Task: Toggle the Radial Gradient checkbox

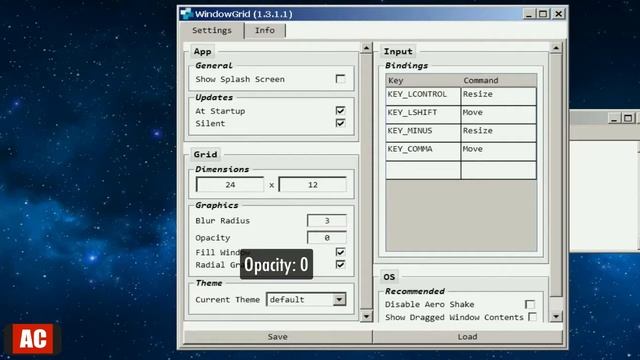Action: [340, 264]
